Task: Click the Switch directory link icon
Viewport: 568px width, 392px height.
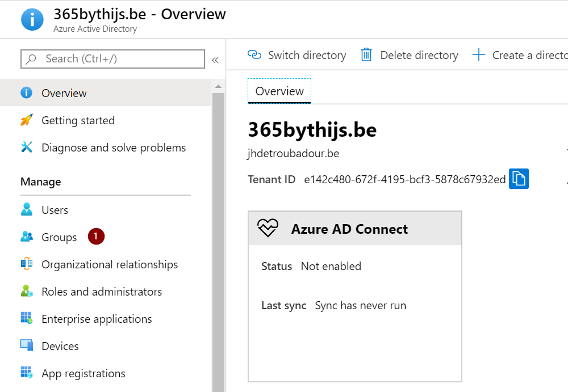Action: pyautogui.click(x=254, y=54)
